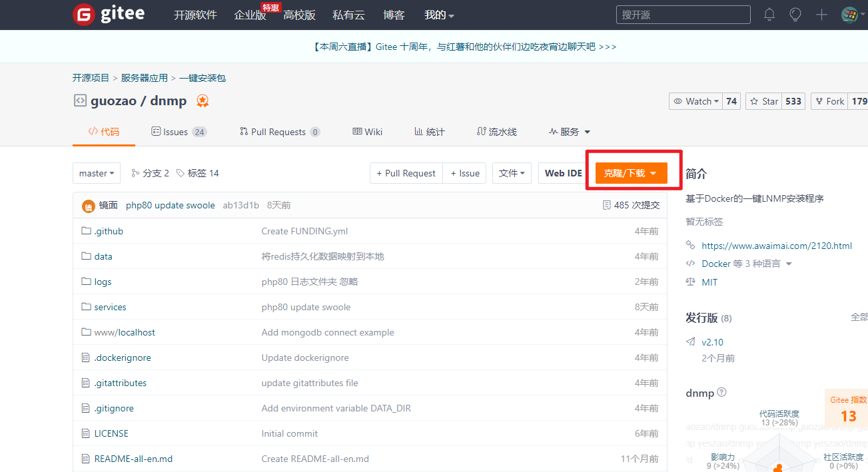Star the repository
The height and width of the screenshot is (472, 868).
point(763,101)
